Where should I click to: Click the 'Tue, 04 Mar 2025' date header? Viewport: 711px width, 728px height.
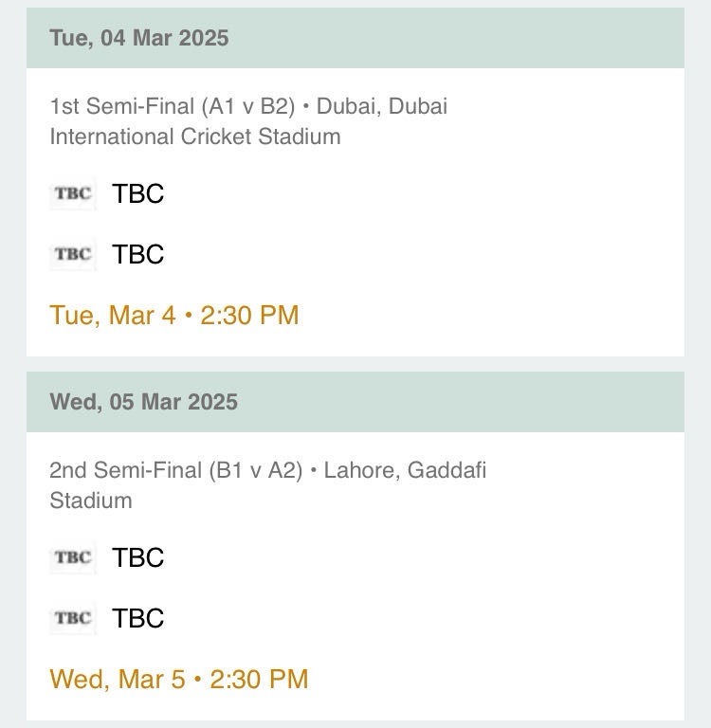click(x=139, y=39)
